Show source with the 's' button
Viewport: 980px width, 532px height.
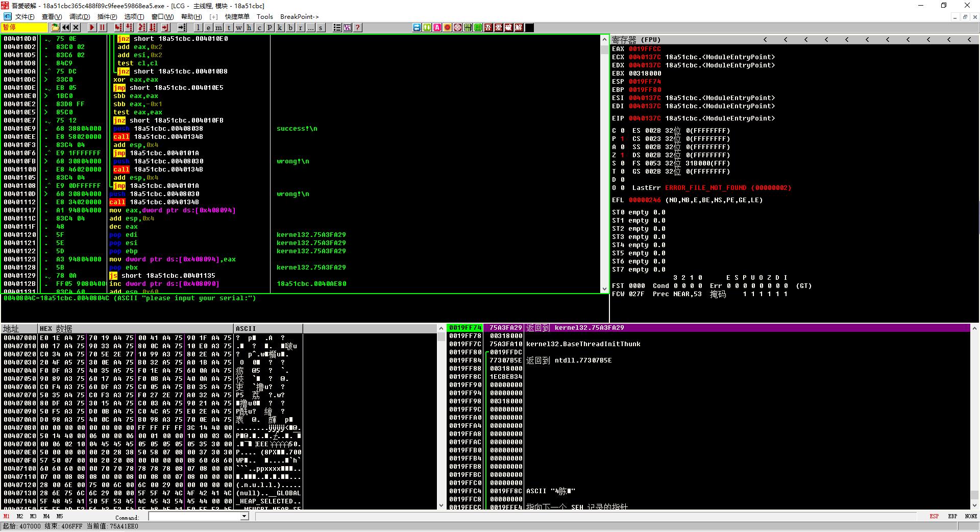click(321, 28)
